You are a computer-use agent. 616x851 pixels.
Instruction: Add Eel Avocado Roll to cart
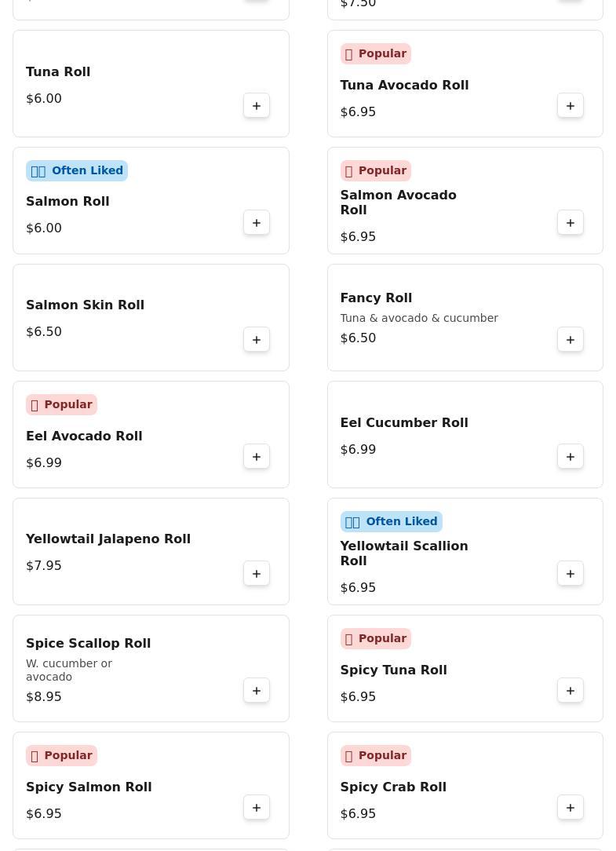(x=257, y=457)
